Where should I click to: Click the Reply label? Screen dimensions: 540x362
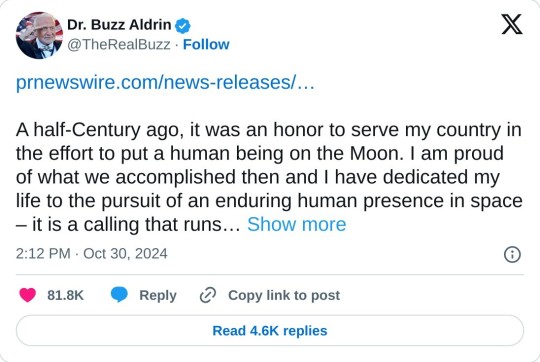[x=158, y=296]
